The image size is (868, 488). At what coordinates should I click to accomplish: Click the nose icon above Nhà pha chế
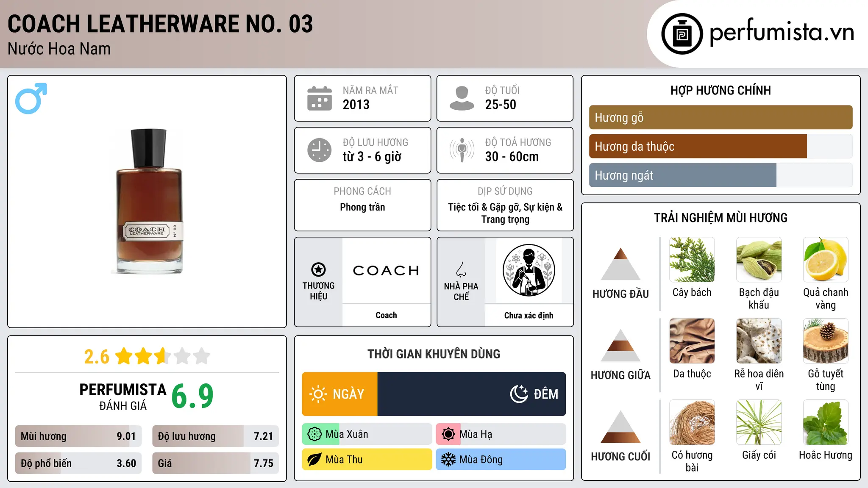pos(461,269)
